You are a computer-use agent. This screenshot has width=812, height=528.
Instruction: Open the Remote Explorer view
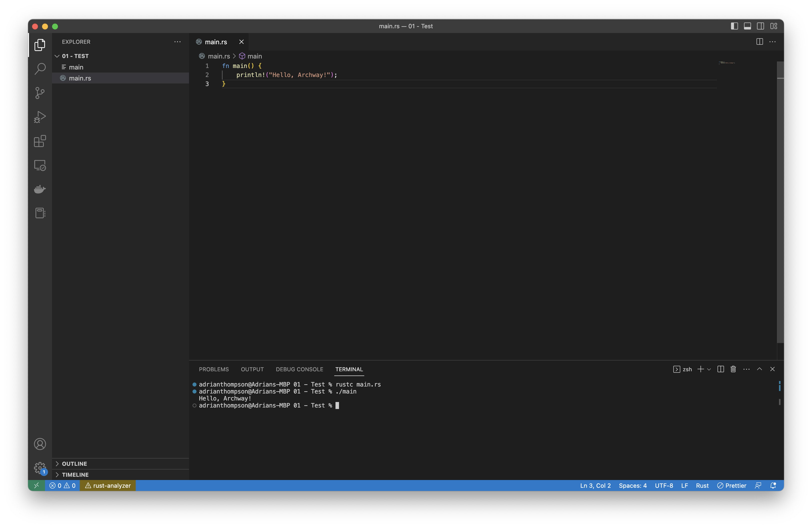tap(40, 165)
